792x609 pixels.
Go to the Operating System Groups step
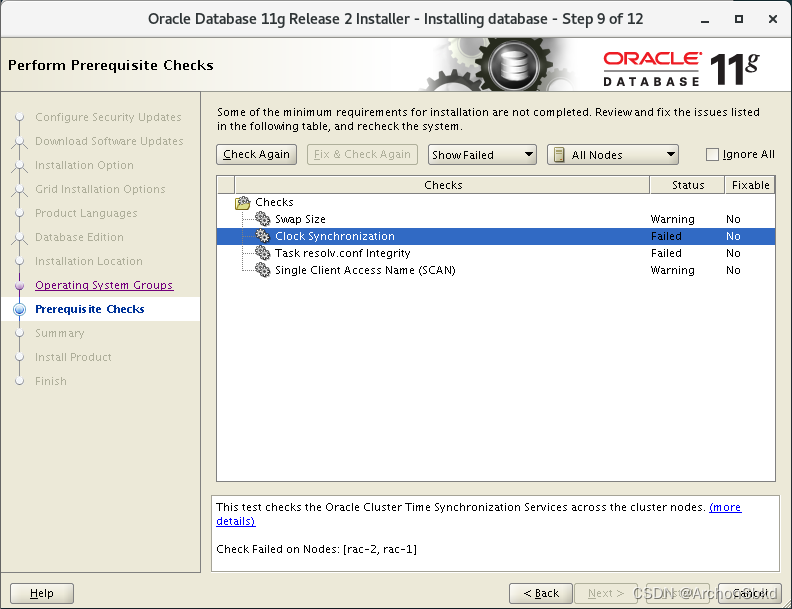coord(104,285)
